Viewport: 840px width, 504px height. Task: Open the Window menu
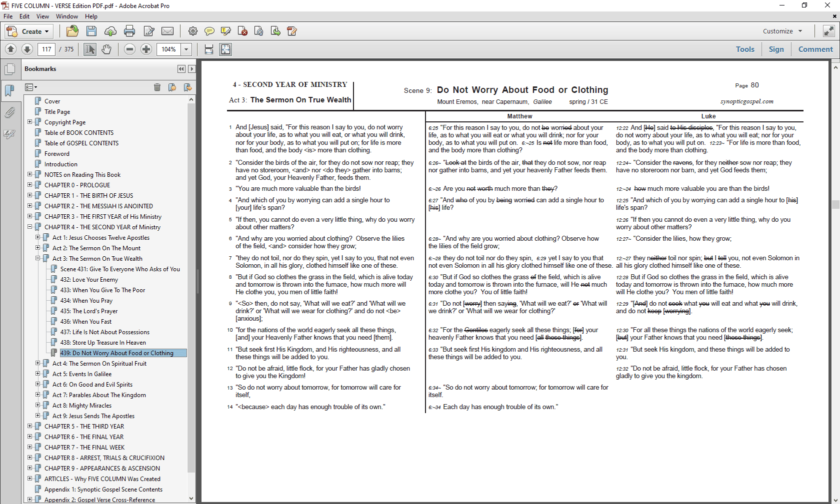point(67,16)
